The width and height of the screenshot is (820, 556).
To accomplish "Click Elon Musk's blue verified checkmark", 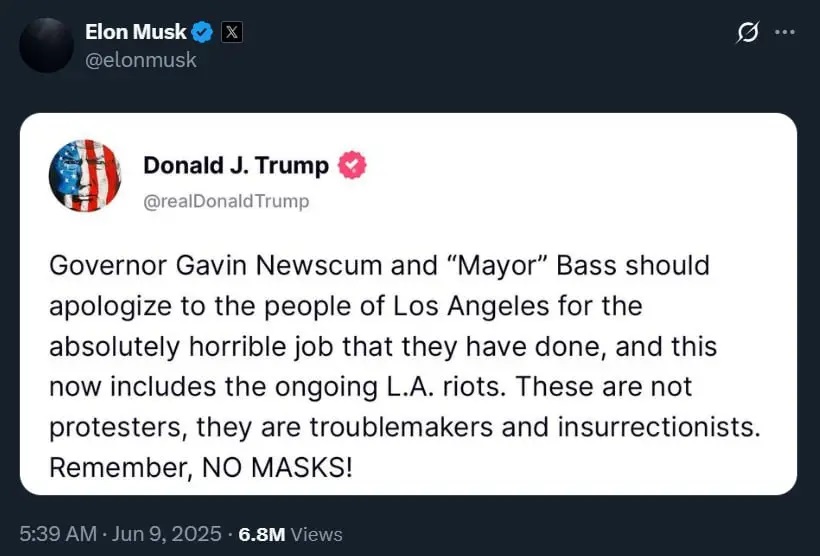I will click(202, 32).
